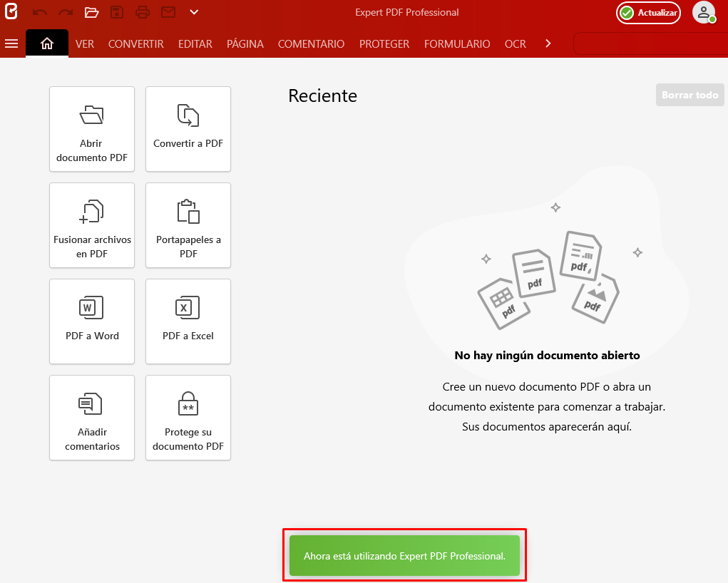Launch the PDF a Excel tile
This screenshot has width=728, height=583.
tap(188, 321)
